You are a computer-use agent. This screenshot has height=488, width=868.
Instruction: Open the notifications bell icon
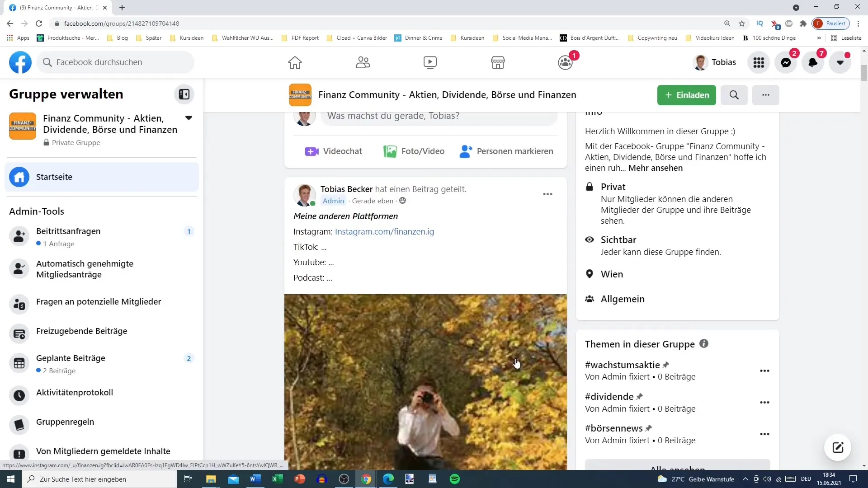point(813,62)
